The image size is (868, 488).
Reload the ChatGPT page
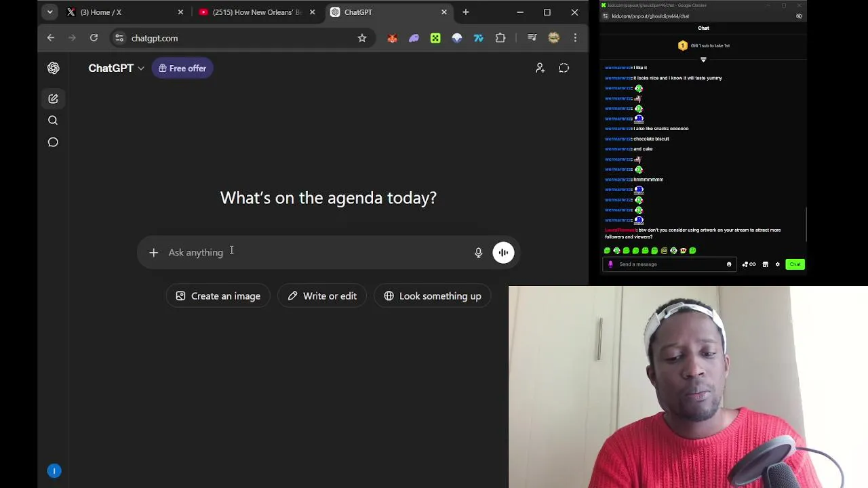click(94, 38)
